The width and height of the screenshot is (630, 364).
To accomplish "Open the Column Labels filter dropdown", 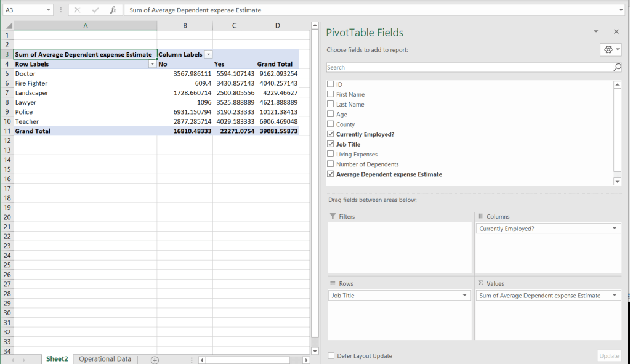I will 209,54.
